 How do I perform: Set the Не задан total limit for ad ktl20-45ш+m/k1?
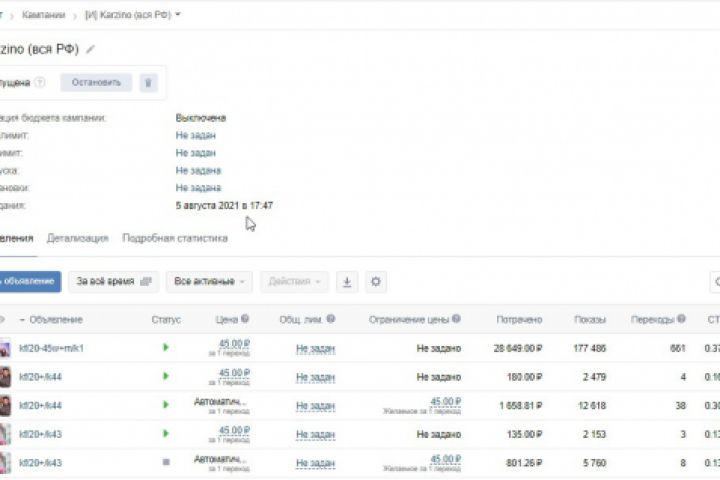tap(315, 349)
